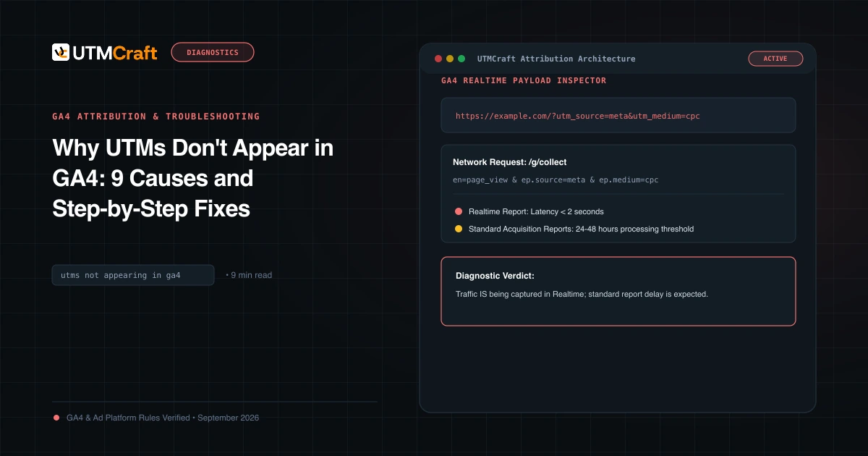The image size is (868, 456).
Task: Click the red dot beside Realtime Report
Action: point(458,211)
